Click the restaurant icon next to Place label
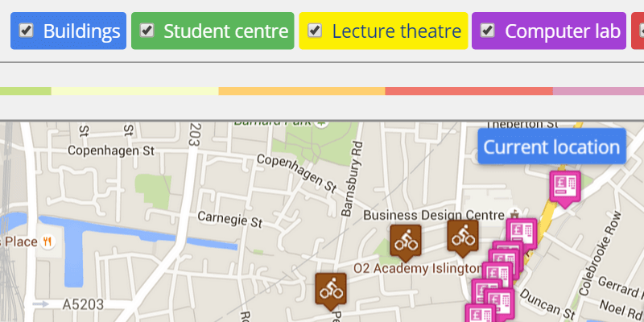 coord(47,242)
